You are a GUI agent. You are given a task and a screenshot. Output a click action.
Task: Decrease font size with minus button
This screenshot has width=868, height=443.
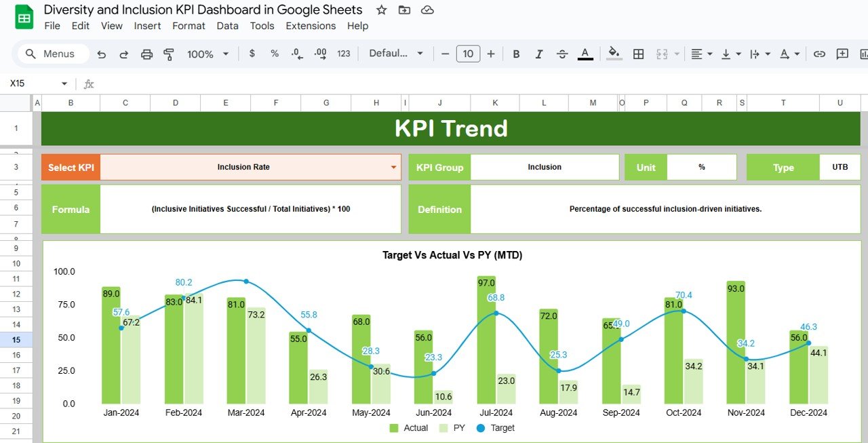click(x=445, y=54)
